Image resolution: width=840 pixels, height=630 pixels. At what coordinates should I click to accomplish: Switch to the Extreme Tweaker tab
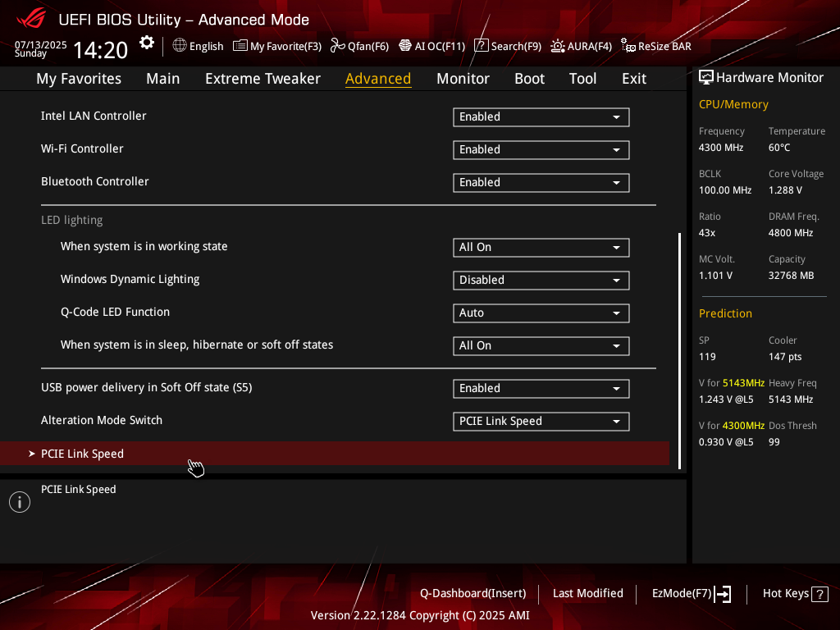pyautogui.click(x=262, y=79)
